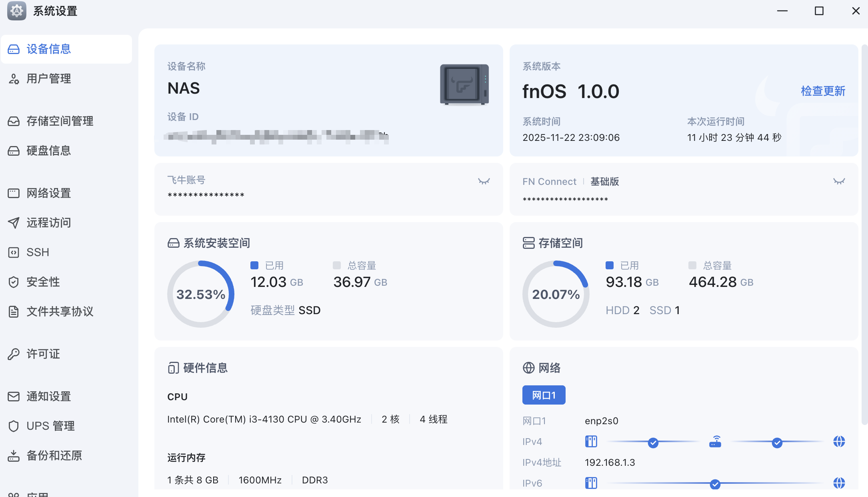Show hidden Feiniu account value
This screenshot has height=497, width=868.
point(484,181)
